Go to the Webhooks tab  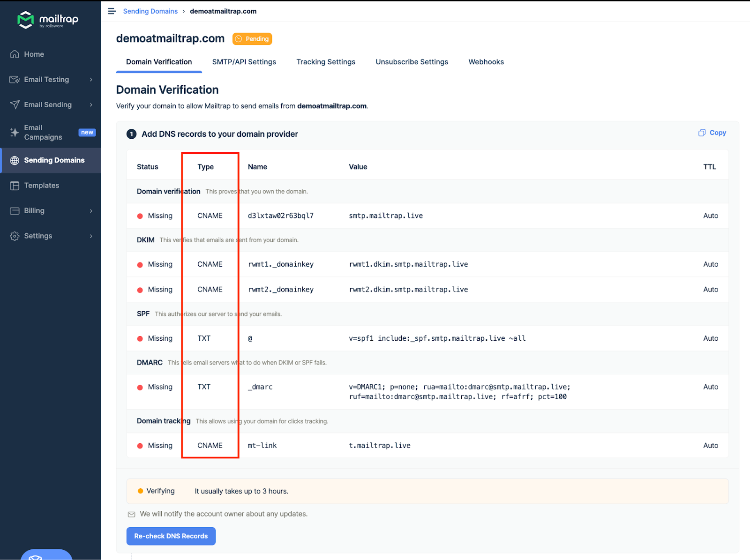(486, 62)
